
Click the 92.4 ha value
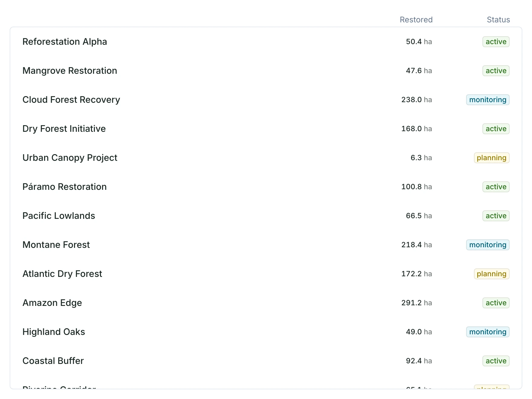[419, 361]
